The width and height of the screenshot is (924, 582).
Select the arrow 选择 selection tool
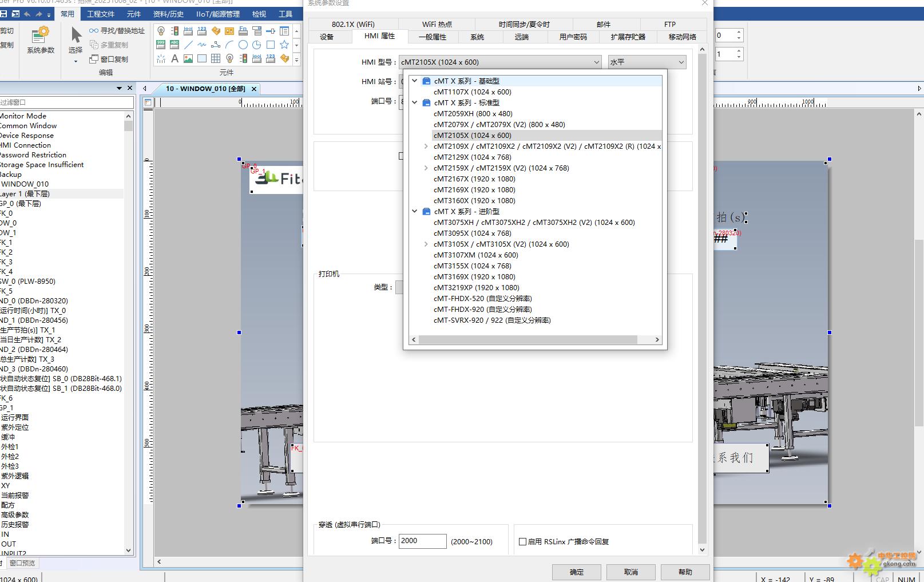coord(76,40)
